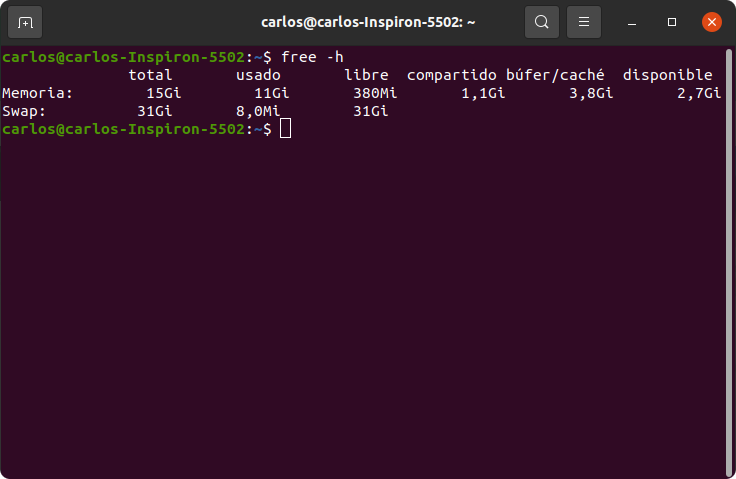This screenshot has height=479, width=736.
Task: Maximize the terminal window
Action: (x=672, y=22)
